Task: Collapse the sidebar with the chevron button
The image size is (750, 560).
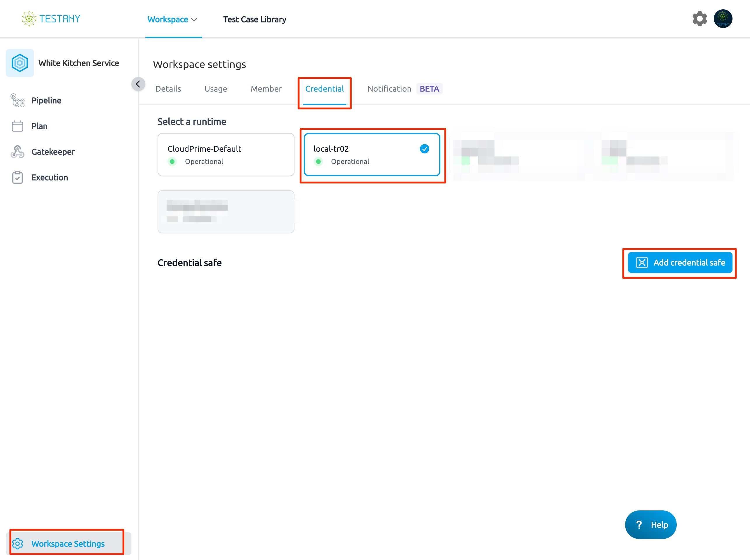Action: coord(138,84)
